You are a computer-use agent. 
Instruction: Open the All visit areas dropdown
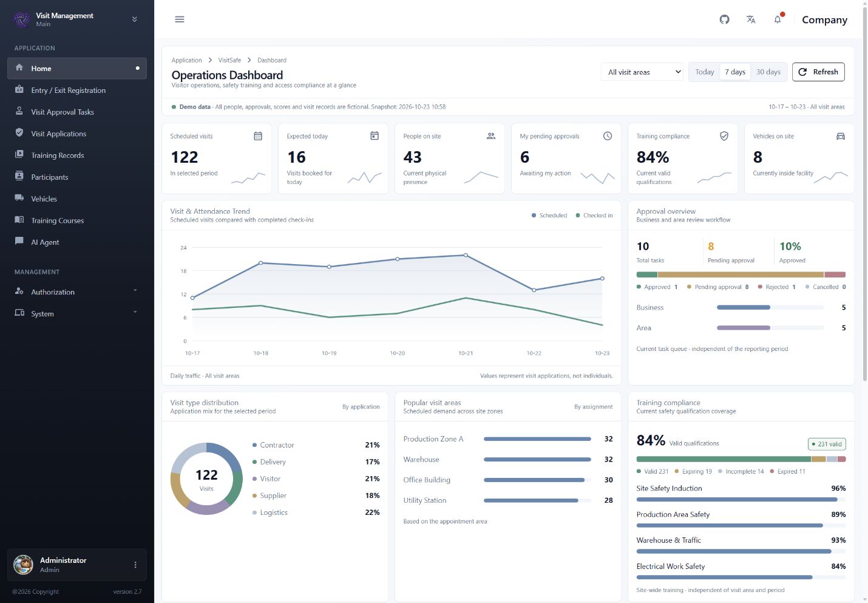(x=642, y=72)
